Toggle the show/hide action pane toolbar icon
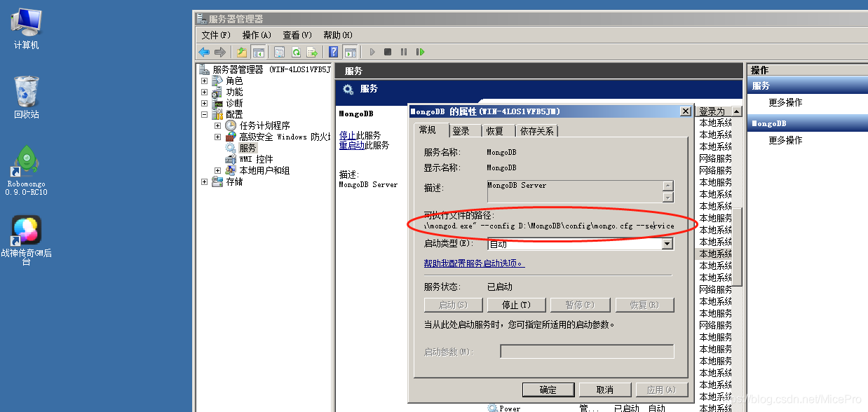The width and height of the screenshot is (868, 412). [351, 52]
